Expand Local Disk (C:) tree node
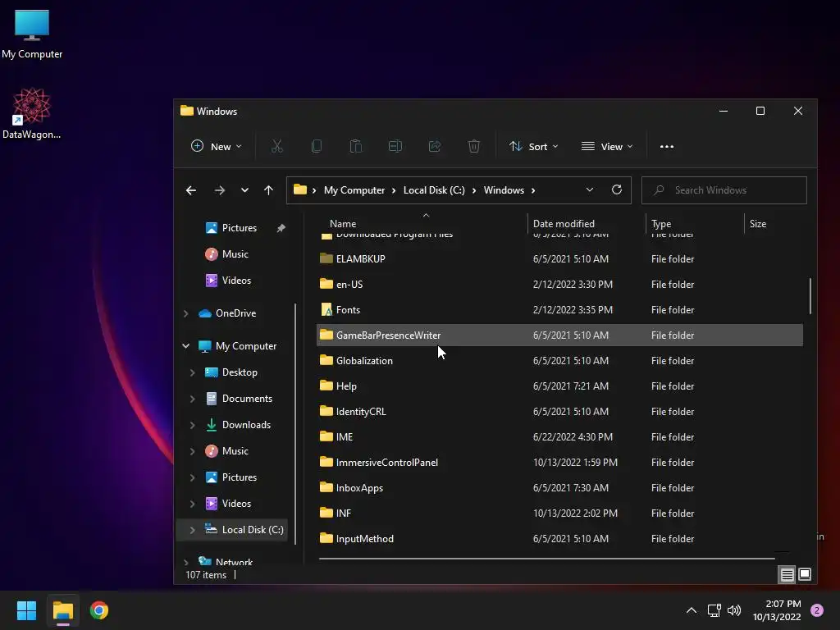This screenshot has width=840, height=630. pyautogui.click(x=192, y=530)
